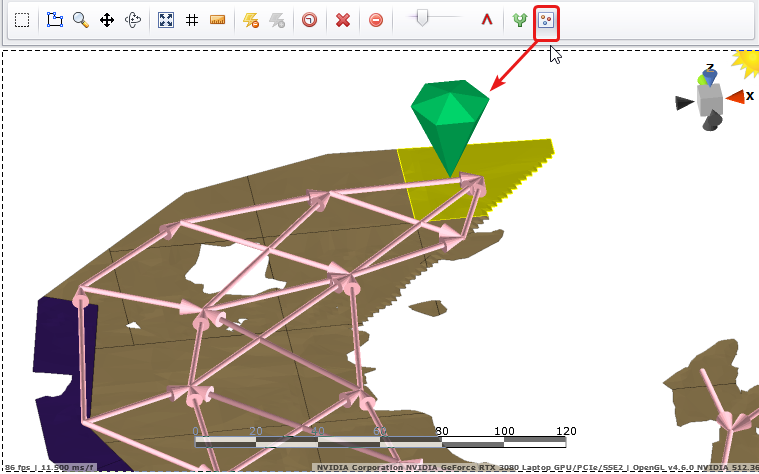The width and height of the screenshot is (759, 474).
Task: Activate the pan move tool
Action: click(106, 20)
